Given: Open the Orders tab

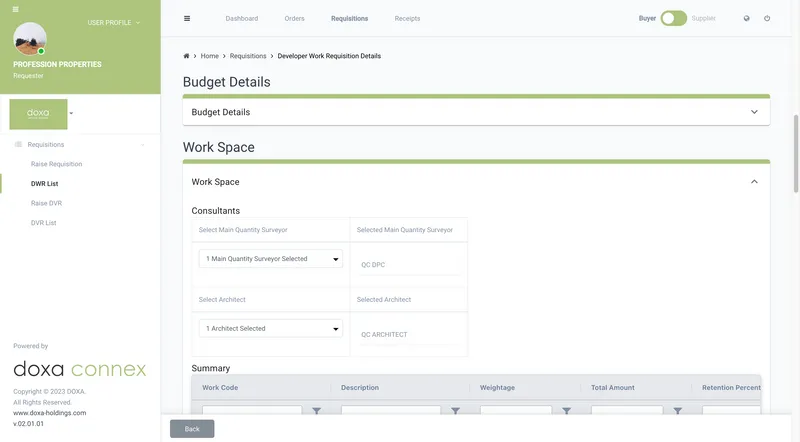Looking at the screenshot, I should point(294,18).
